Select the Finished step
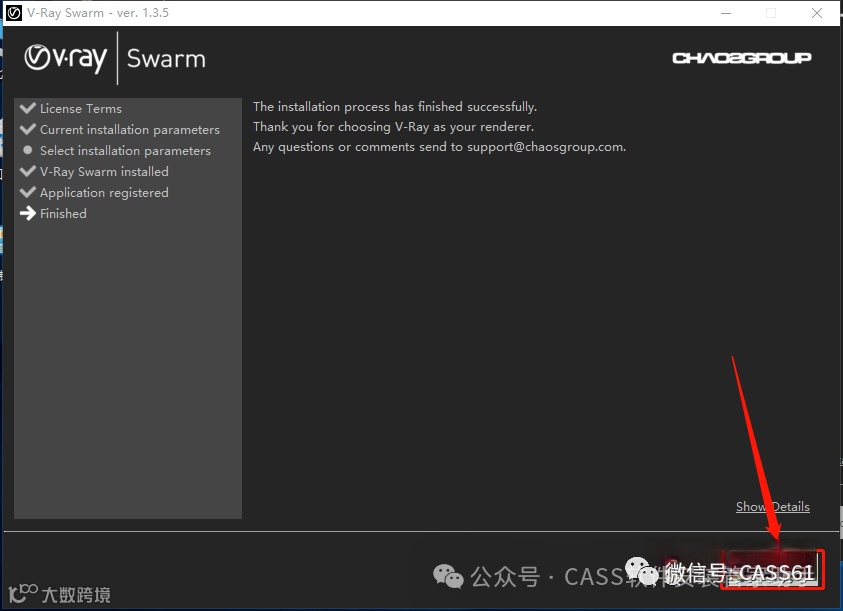The image size is (843, 611). (x=63, y=214)
